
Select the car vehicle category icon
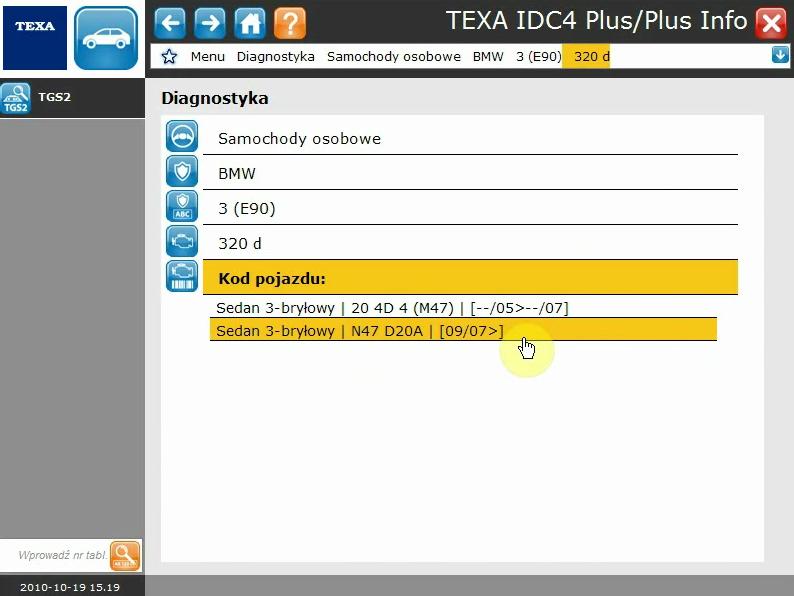coord(106,38)
